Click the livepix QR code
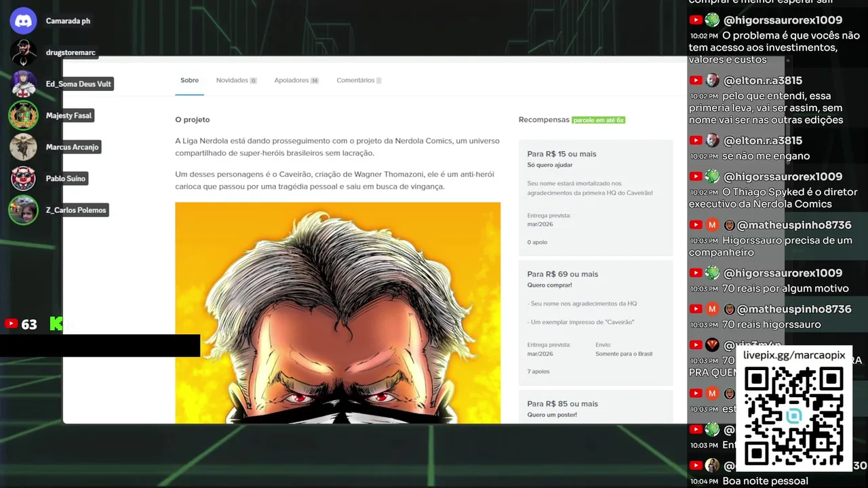This screenshot has height=488, width=868. tap(793, 416)
